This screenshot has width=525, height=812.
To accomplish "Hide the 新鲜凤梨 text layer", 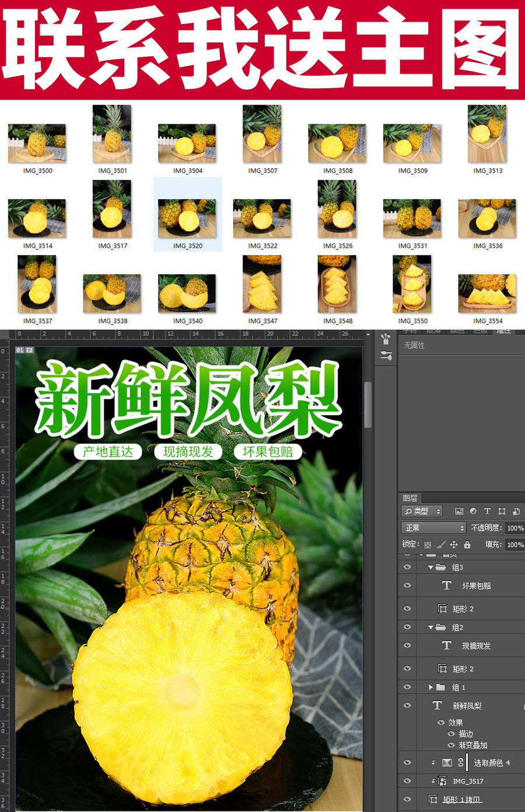I will coord(407,706).
